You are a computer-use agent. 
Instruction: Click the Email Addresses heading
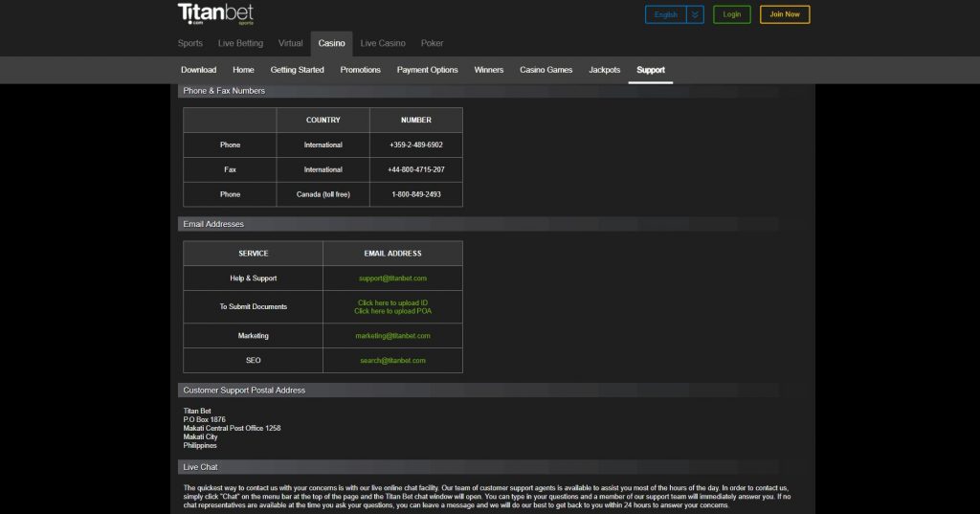pyautogui.click(x=213, y=224)
